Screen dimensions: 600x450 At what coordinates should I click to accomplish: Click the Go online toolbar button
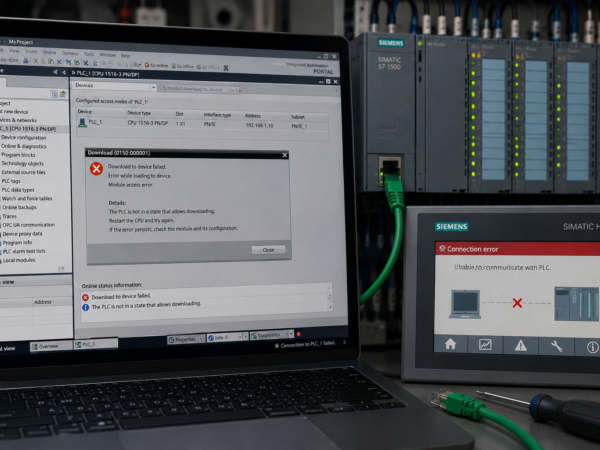[x=156, y=65]
